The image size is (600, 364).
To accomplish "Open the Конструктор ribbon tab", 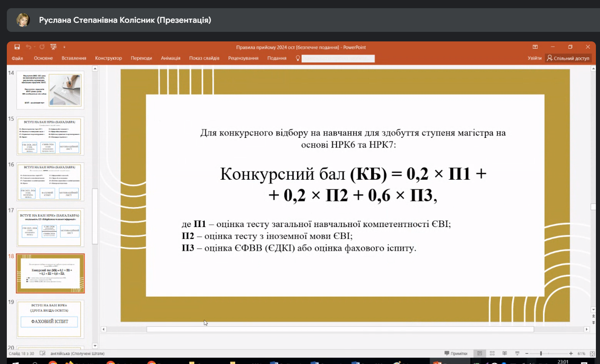I will (108, 58).
